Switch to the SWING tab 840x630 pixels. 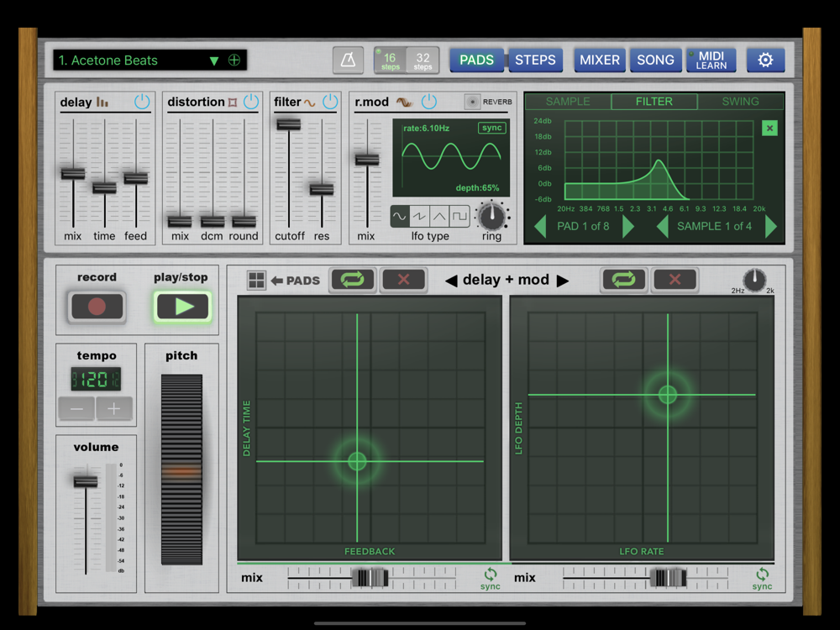740,102
